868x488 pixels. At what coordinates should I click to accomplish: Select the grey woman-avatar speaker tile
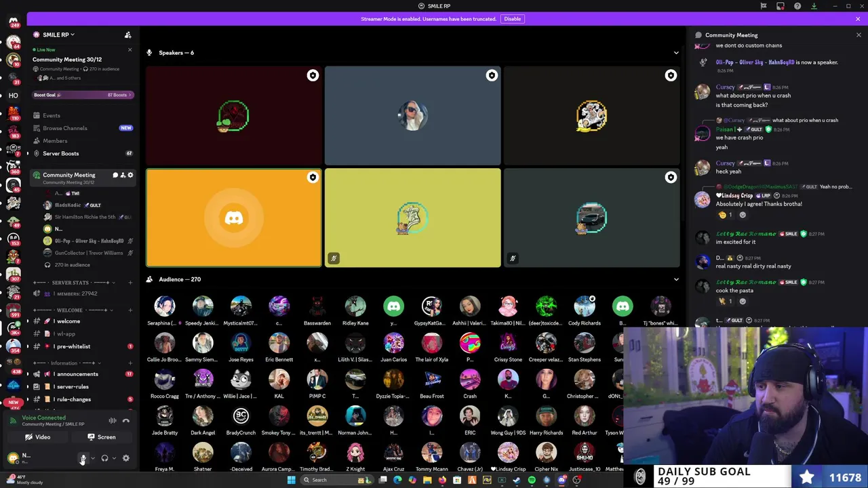pos(412,116)
